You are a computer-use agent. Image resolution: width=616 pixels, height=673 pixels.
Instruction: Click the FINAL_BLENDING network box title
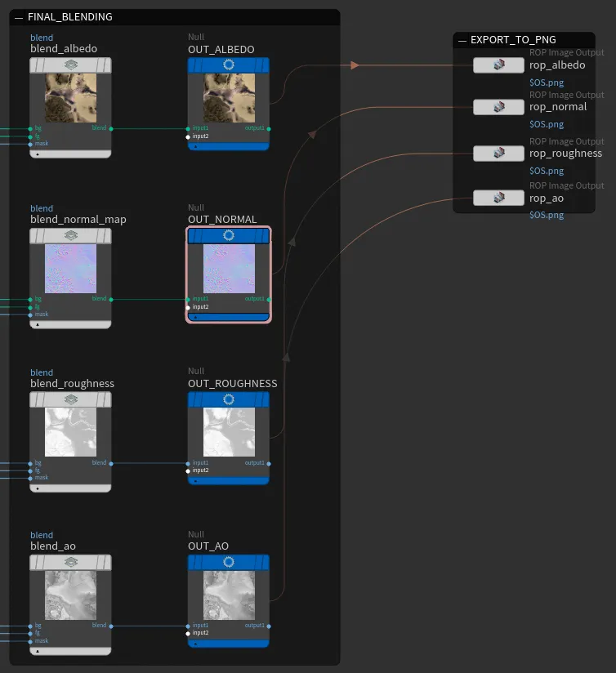(x=70, y=17)
